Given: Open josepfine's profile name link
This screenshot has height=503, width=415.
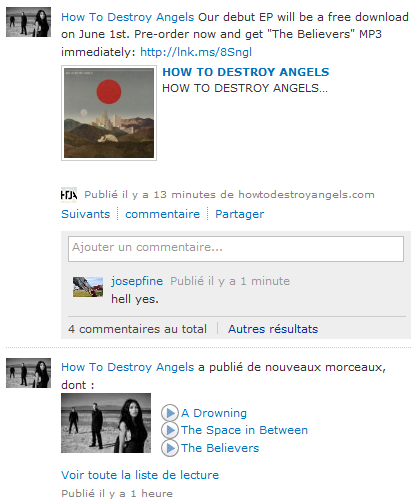Looking at the screenshot, I should coord(137,281).
